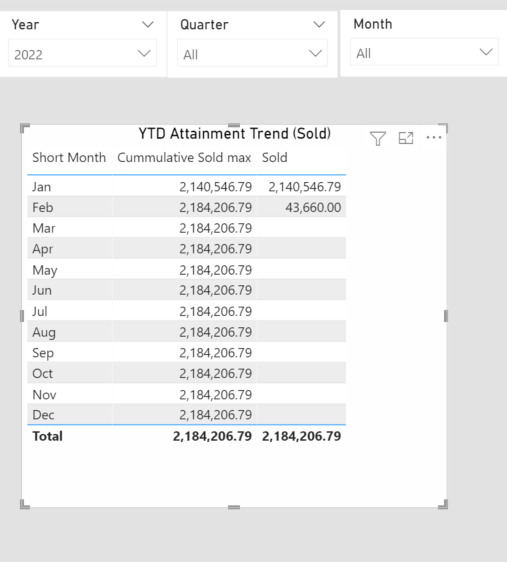Open the Quarter All dropdown
The width and height of the screenshot is (507, 562).
(x=252, y=54)
